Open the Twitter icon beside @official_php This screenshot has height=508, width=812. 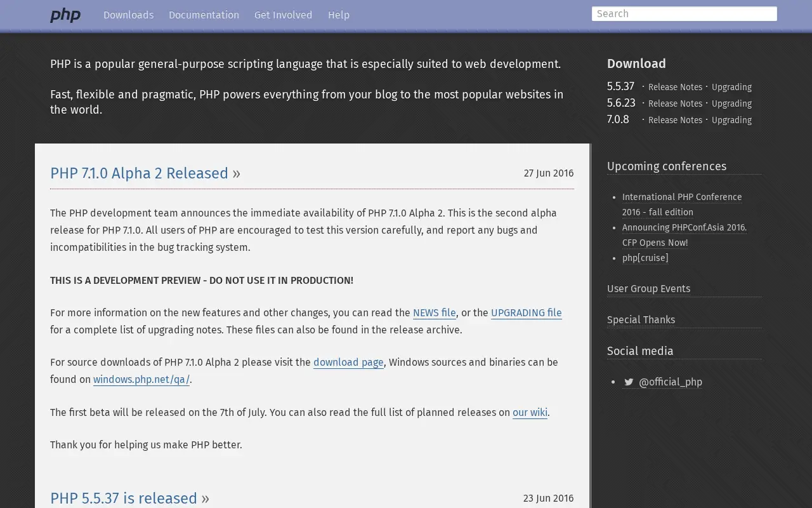click(629, 382)
